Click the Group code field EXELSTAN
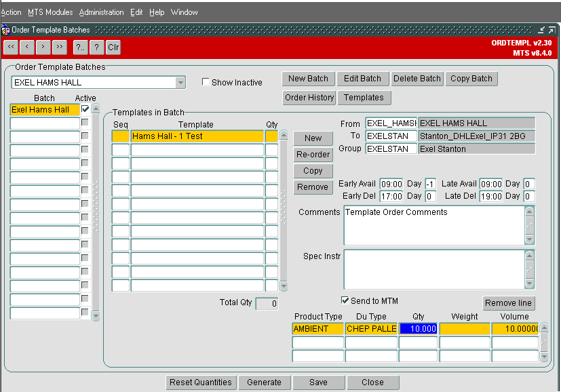The height and width of the screenshot is (392, 561). [x=391, y=149]
